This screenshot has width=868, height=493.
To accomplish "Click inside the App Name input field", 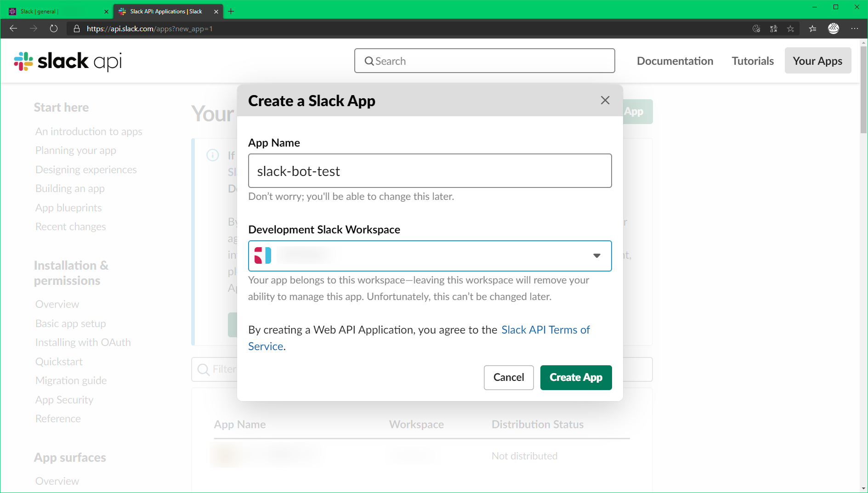I will click(429, 170).
